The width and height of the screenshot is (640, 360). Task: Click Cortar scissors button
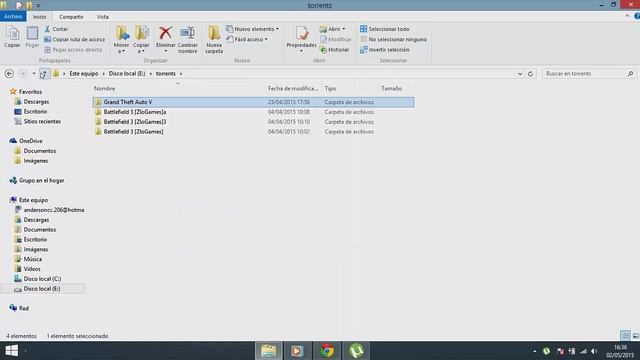pos(56,29)
